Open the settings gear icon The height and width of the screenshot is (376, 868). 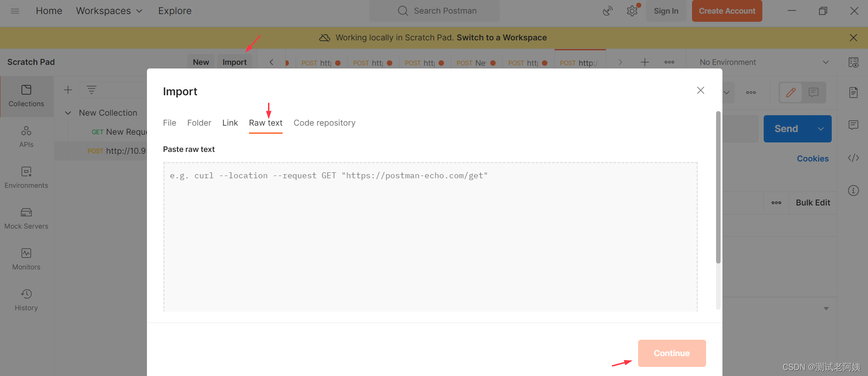click(x=632, y=11)
